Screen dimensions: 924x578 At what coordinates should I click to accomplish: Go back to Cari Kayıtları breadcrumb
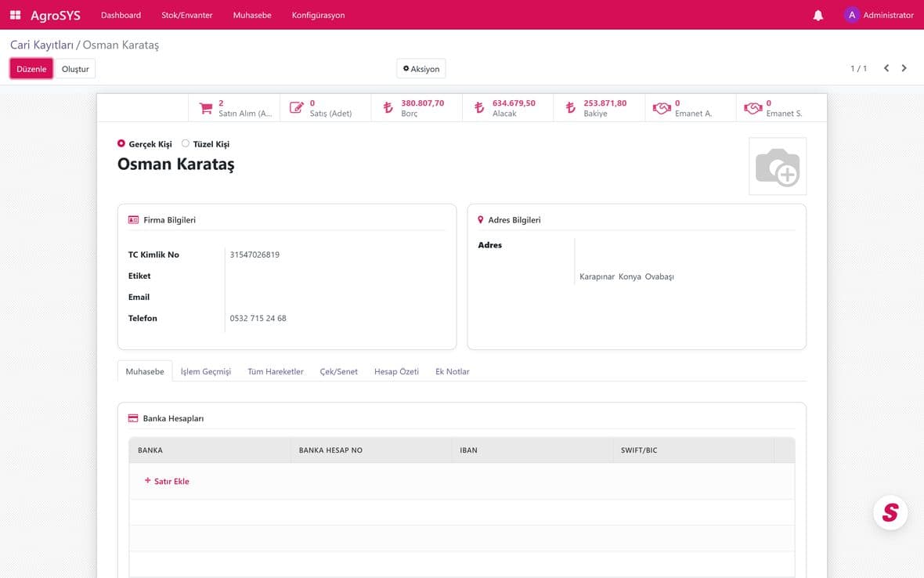[x=42, y=45]
